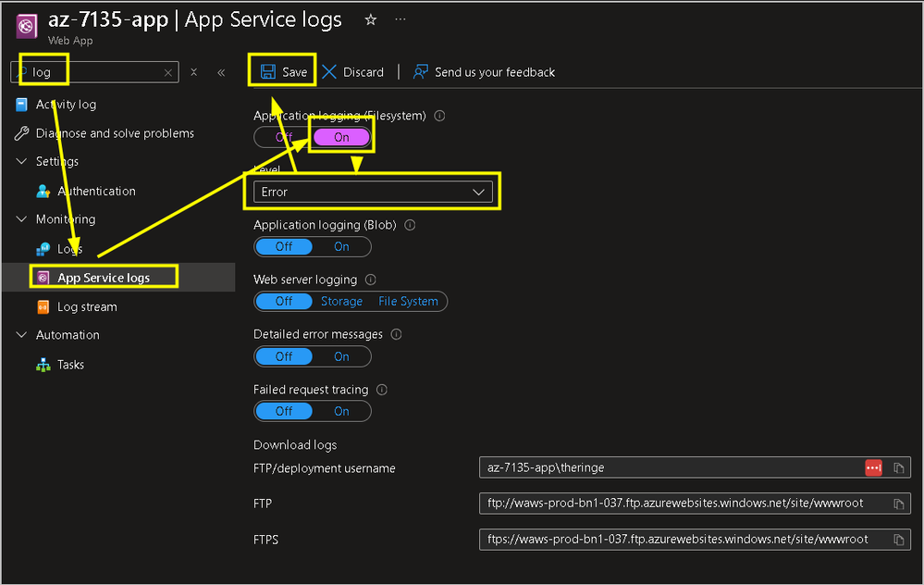Click the Authentication person icon

[43, 191]
